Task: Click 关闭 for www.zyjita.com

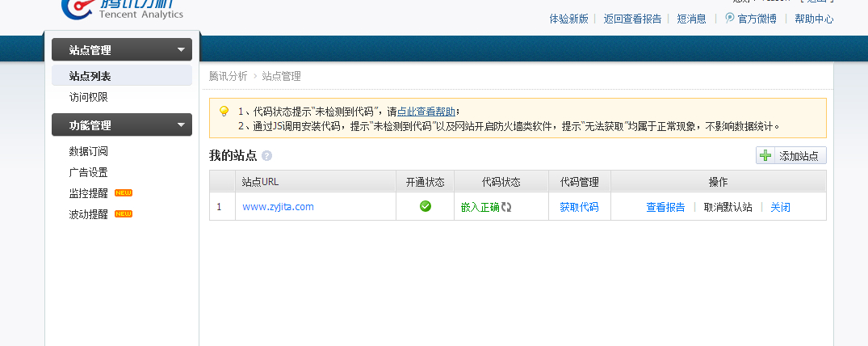Action: click(780, 208)
